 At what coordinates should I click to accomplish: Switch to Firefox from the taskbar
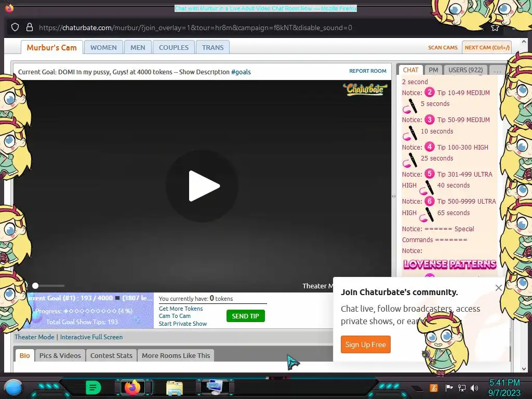pyautogui.click(x=132, y=388)
